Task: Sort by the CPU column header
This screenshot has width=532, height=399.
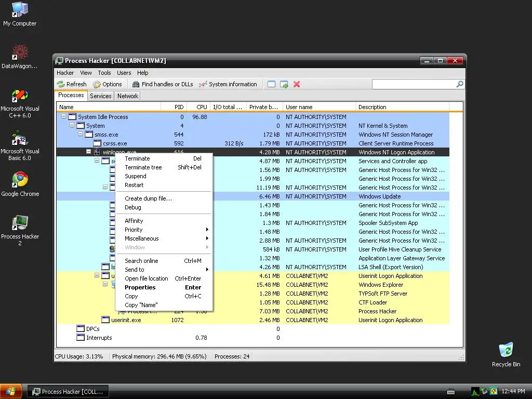Action: 198,107
